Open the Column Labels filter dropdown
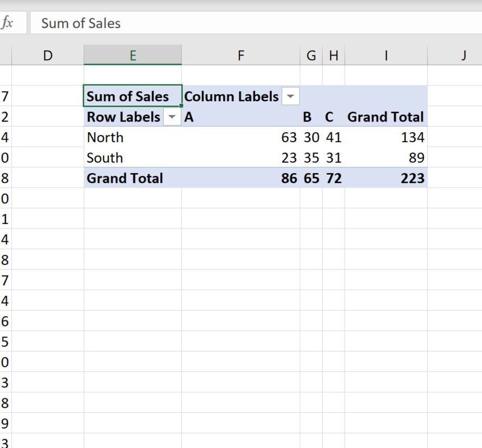This screenshot has width=482, height=448. [x=290, y=96]
